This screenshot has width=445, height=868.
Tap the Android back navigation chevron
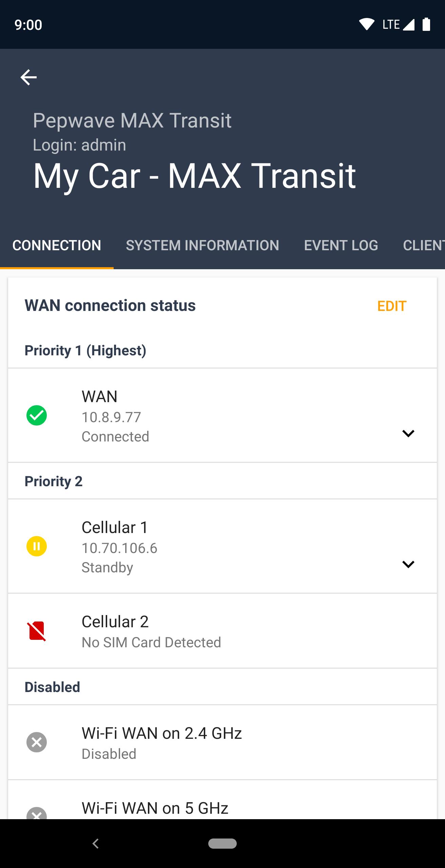(96, 843)
